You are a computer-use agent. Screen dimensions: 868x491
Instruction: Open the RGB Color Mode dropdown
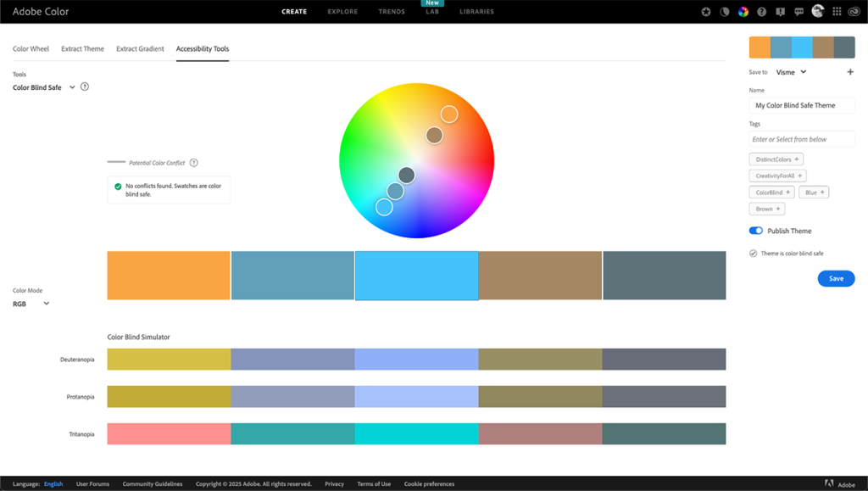point(31,303)
